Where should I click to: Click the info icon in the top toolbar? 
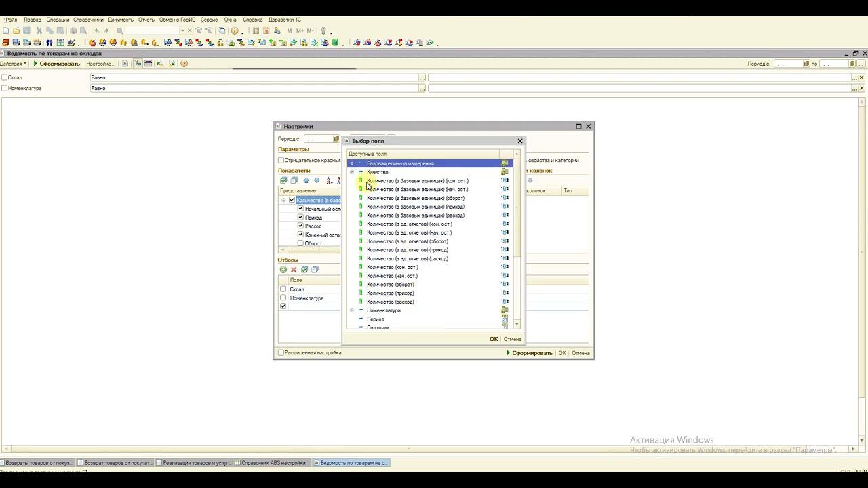tap(235, 30)
